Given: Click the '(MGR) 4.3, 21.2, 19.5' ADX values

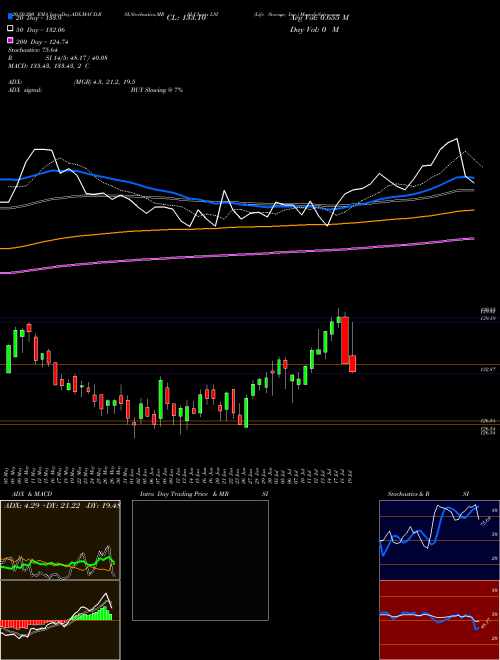Looking at the screenshot, I should 104,82.
